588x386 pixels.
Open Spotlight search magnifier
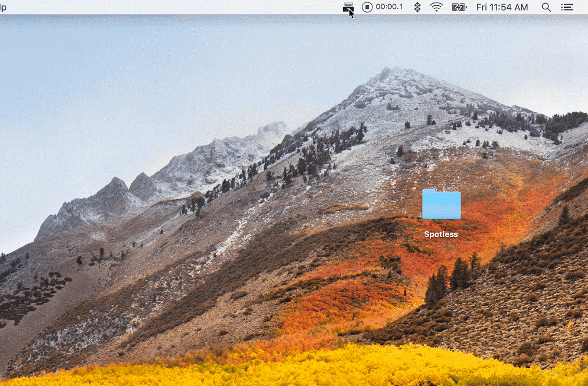coord(546,7)
